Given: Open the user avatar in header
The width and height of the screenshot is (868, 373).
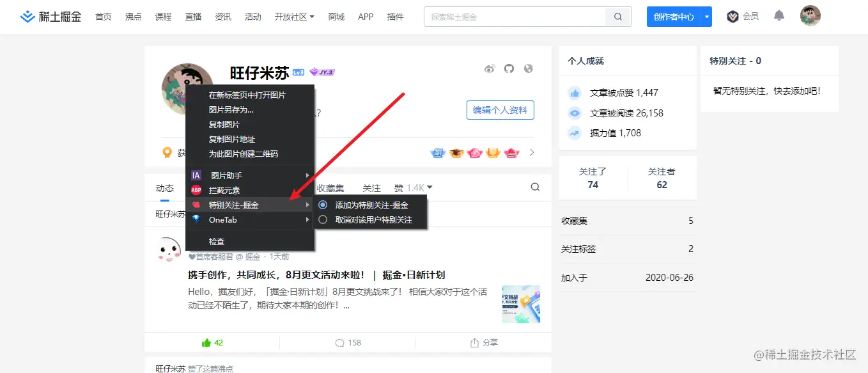Looking at the screenshot, I should coord(810,16).
